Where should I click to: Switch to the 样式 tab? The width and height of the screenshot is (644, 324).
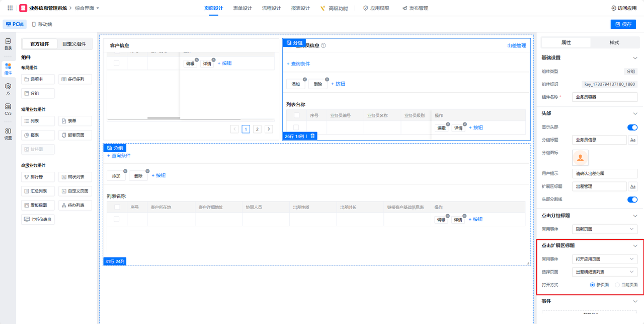(x=614, y=42)
